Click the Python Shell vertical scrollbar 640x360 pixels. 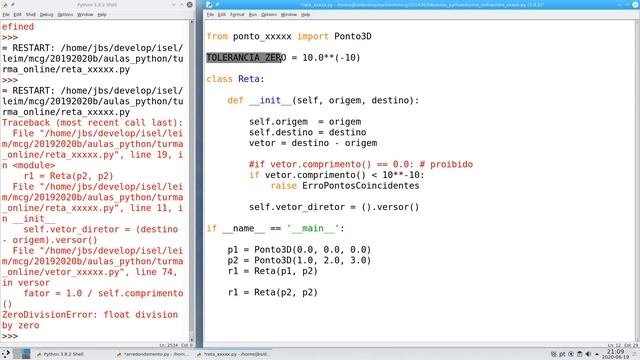tap(191, 181)
